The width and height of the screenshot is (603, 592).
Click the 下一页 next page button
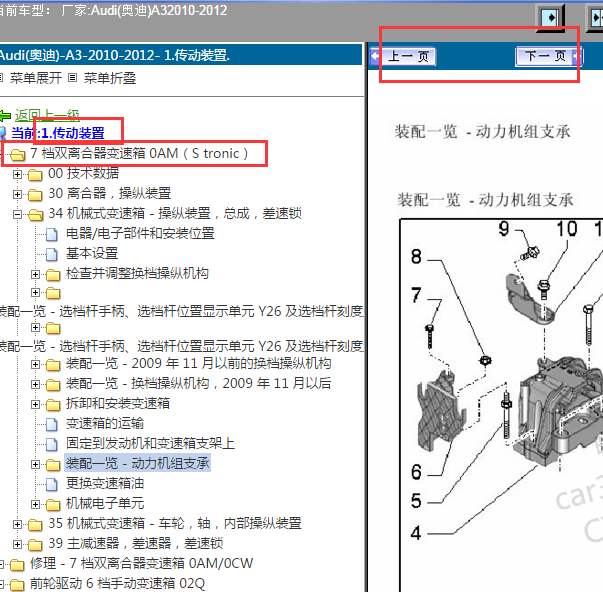point(549,57)
